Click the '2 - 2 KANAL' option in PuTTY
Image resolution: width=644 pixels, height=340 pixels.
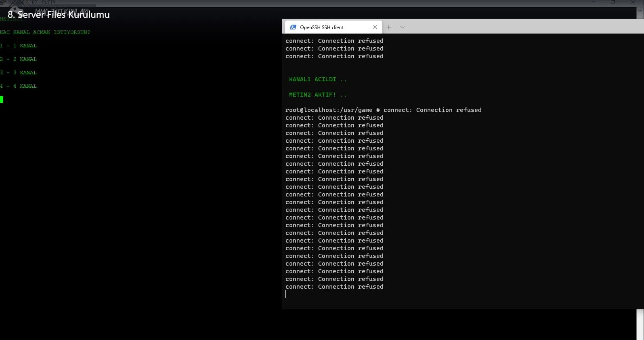(x=18, y=59)
